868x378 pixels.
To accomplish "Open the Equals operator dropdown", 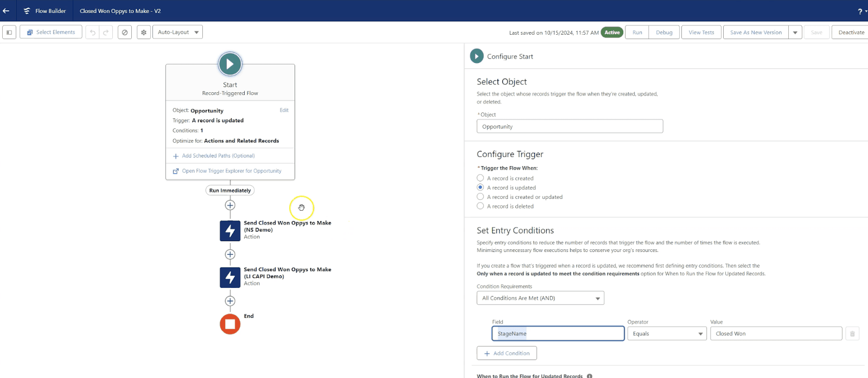I will [x=667, y=333].
